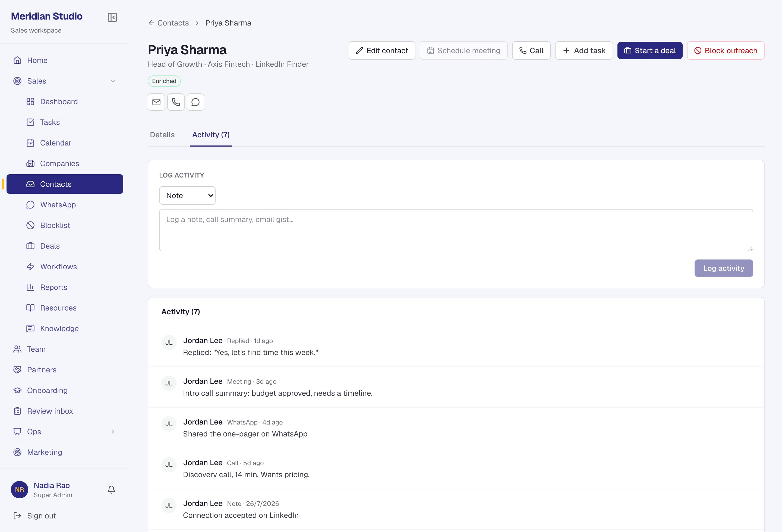Select Contacts in the sidebar
782x532 pixels.
65,184
